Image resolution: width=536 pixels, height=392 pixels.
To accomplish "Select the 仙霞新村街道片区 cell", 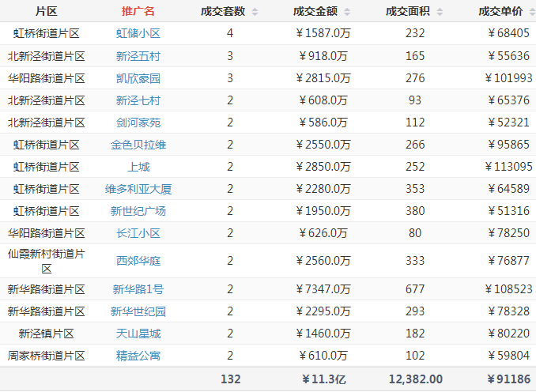I will coord(46,261).
